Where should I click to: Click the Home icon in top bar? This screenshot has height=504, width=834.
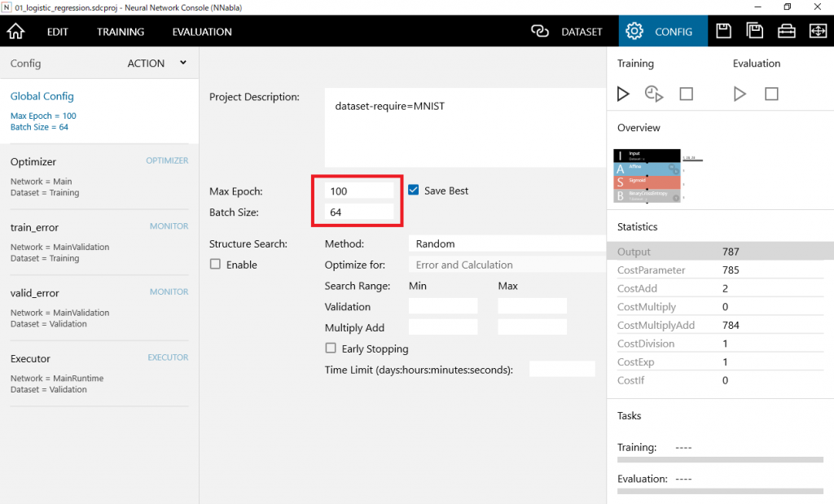[15, 32]
